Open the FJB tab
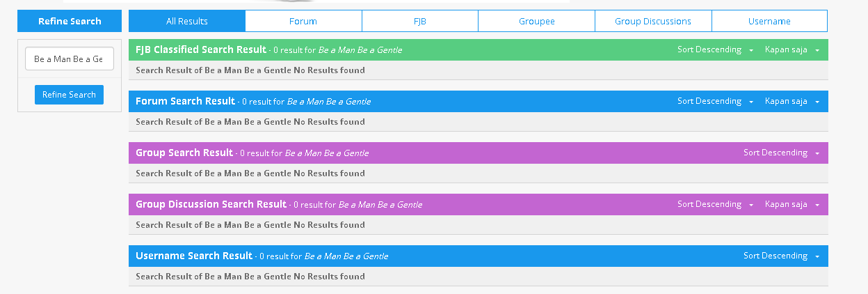The height and width of the screenshot is (294, 868). coord(420,21)
